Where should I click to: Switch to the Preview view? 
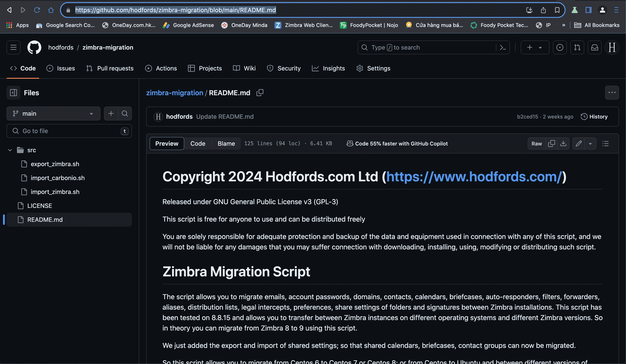coord(167,144)
